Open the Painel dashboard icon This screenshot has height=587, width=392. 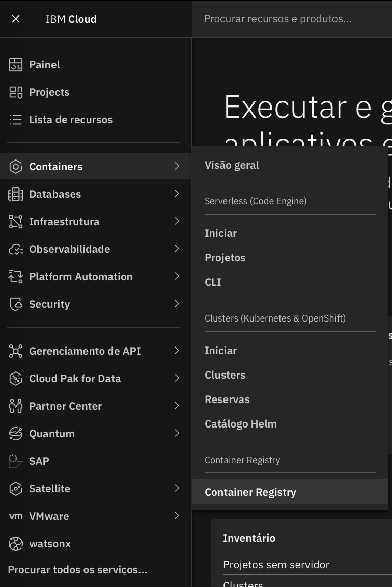[x=16, y=64]
